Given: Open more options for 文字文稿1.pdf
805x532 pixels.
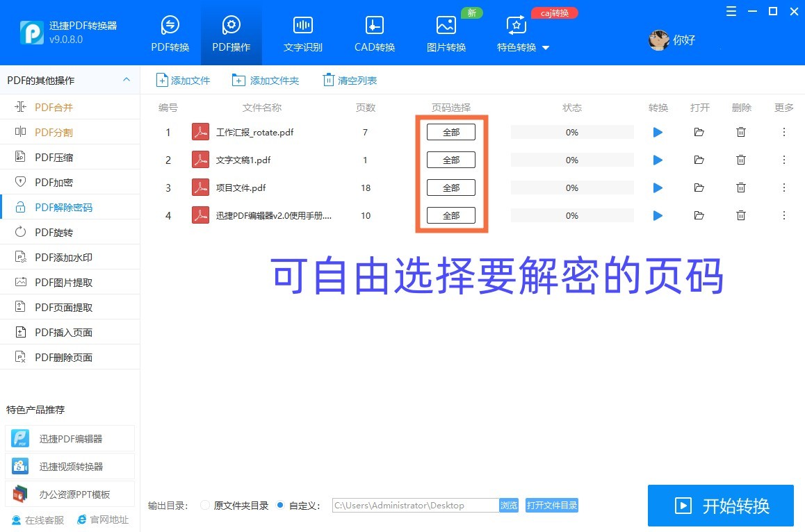Looking at the screenshot, I should pos(784,160).
